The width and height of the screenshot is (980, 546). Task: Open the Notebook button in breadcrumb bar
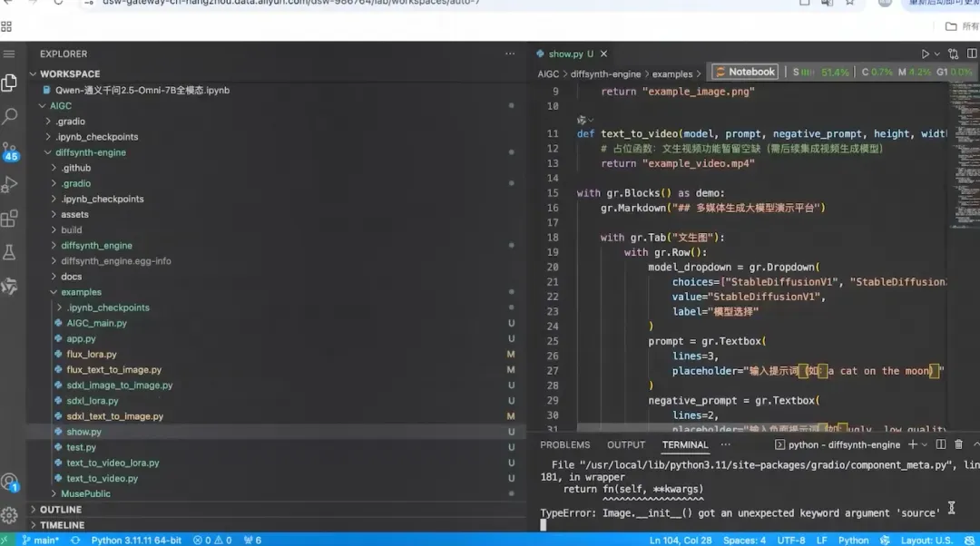745,72
